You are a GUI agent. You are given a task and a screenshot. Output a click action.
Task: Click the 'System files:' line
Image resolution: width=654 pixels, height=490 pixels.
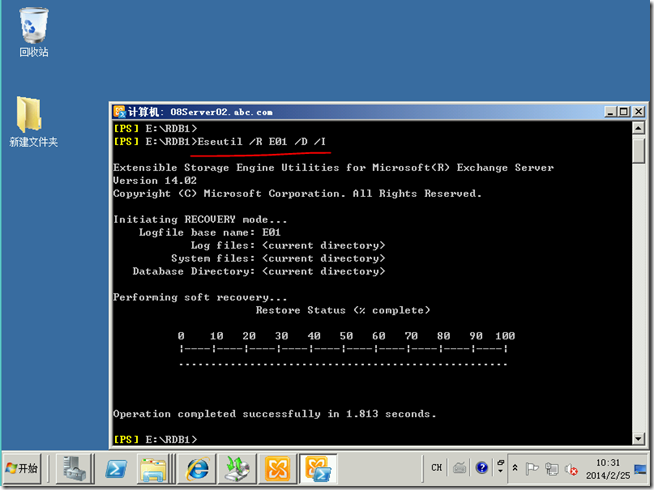click(278, 258)
